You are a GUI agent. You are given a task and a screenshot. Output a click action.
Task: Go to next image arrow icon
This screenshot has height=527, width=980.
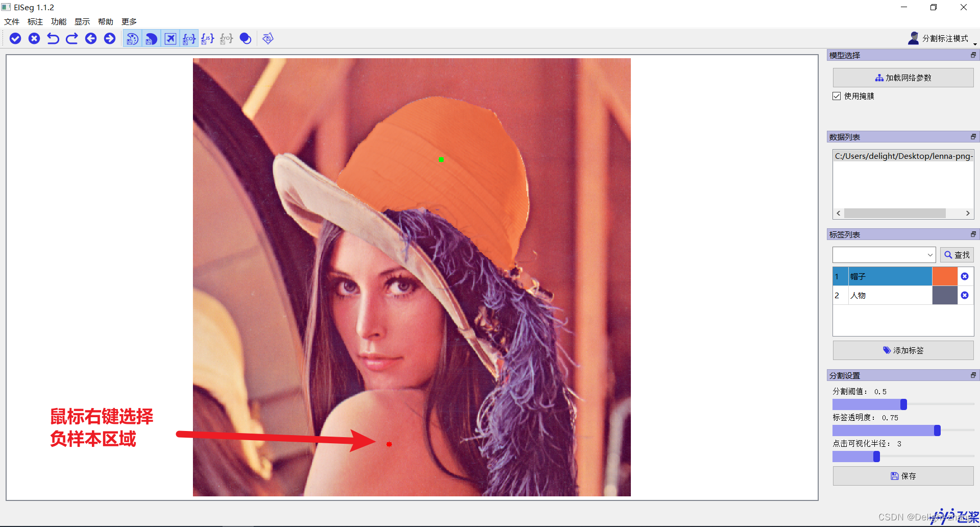point(110,38)
